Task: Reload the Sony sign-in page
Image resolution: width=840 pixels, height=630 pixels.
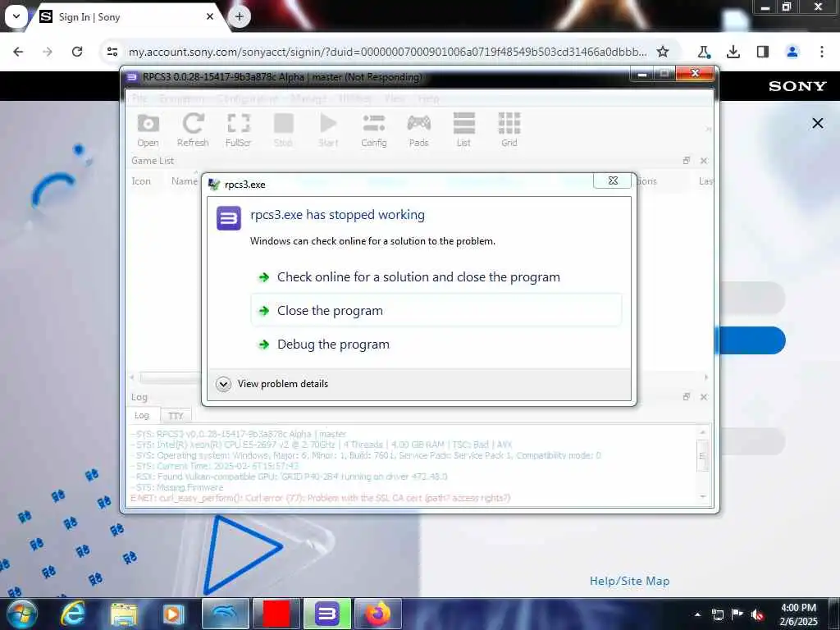Action: (77, 52)
